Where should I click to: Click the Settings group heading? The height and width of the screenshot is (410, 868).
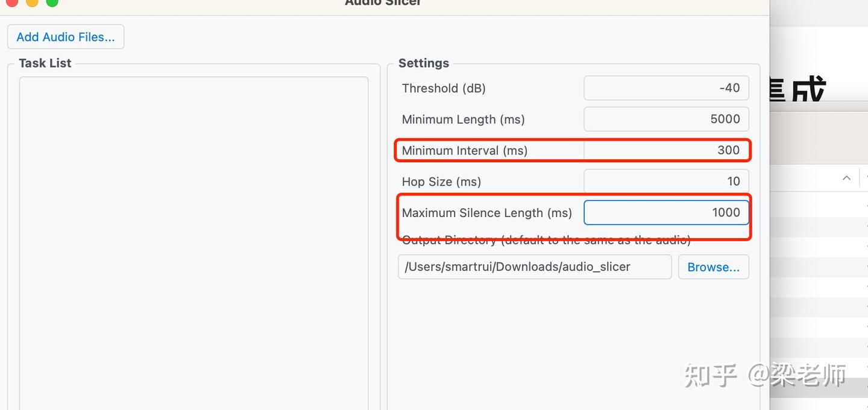point(424,63)
